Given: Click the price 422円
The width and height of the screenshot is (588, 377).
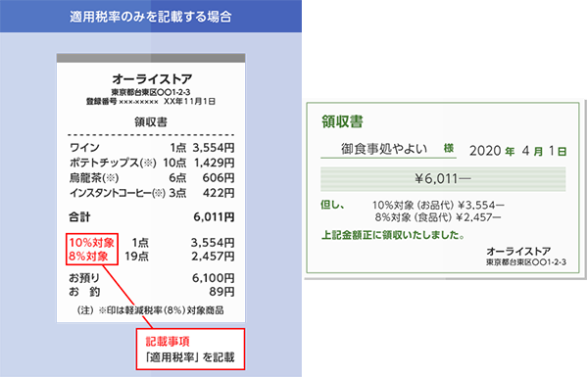Looking at the screenshot, I should (219, 193).
